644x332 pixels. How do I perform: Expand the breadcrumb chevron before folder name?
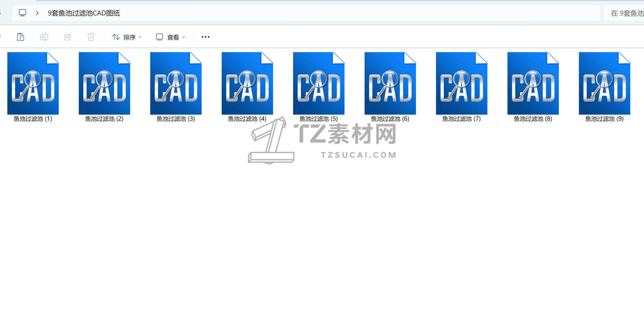click(x=37, y=13)
